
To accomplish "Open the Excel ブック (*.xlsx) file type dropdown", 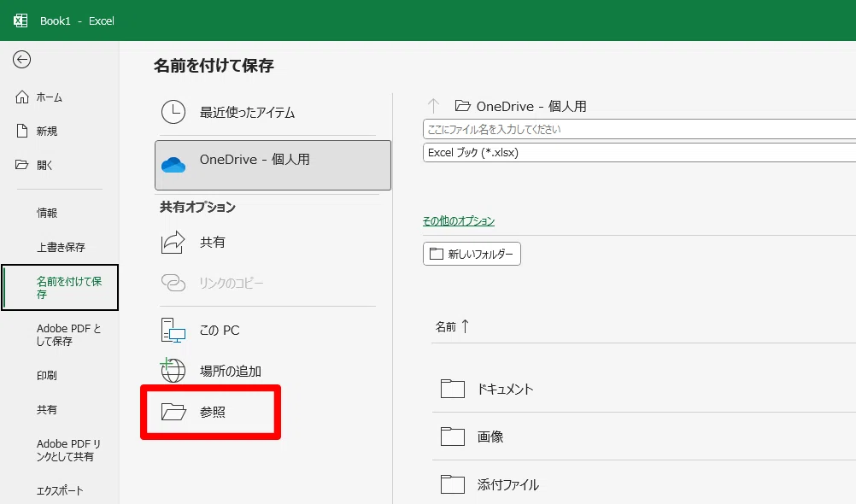I will tap(639, 152).
